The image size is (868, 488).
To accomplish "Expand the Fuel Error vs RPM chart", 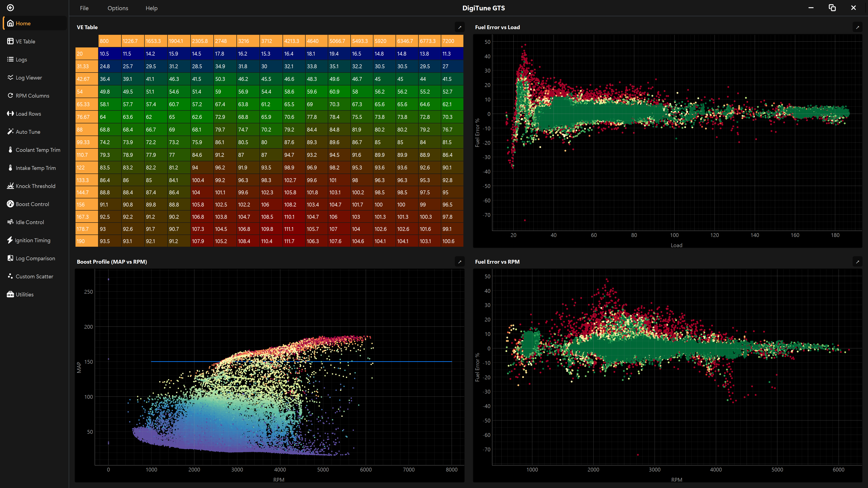I will pos(858,262).
